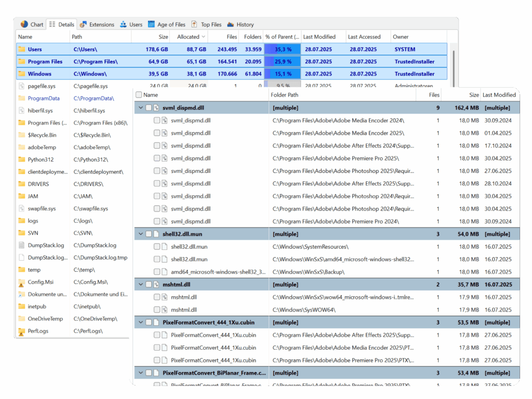Image resolution: width=532 pixels, height=399 pixels.
Task: Click the History tab's chart icon
Action: pos(231,24)
